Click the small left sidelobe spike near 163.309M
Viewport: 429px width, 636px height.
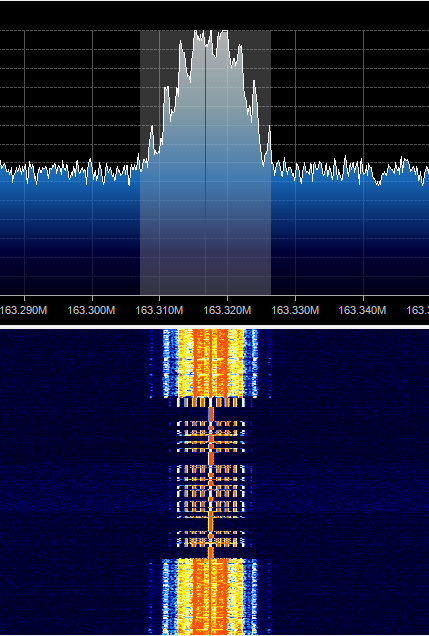click(152, 136)
